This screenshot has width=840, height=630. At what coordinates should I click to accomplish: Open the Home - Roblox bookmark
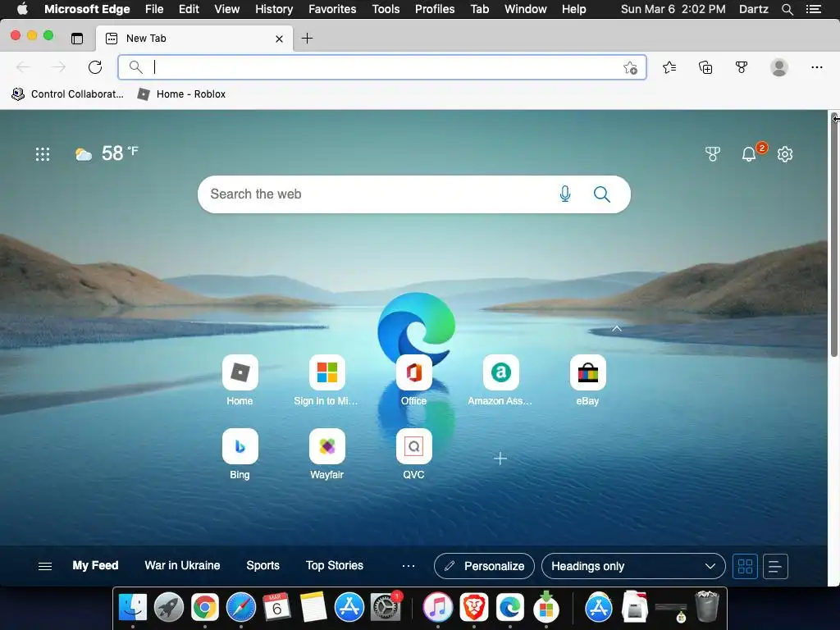181,94
